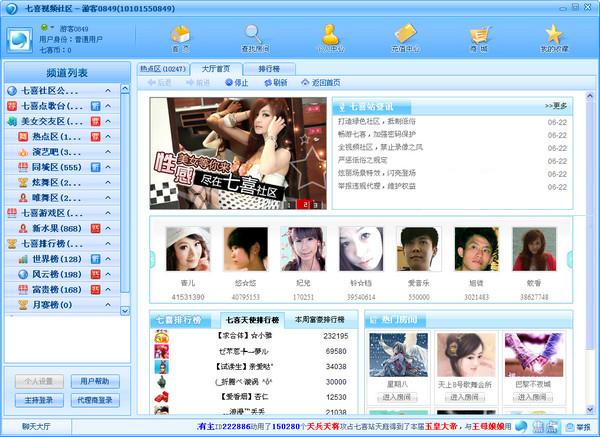Toggle the 炫舞区 channel chevron

point(108,183)
